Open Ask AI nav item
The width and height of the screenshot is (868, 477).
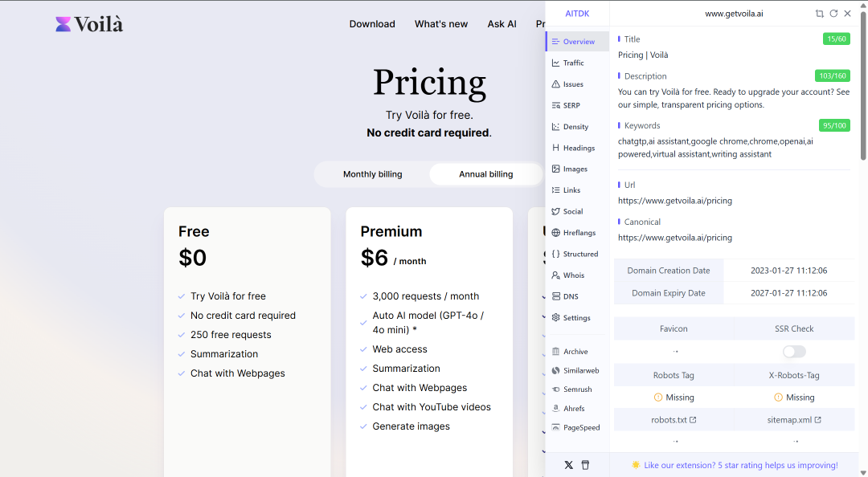point(502,24)
